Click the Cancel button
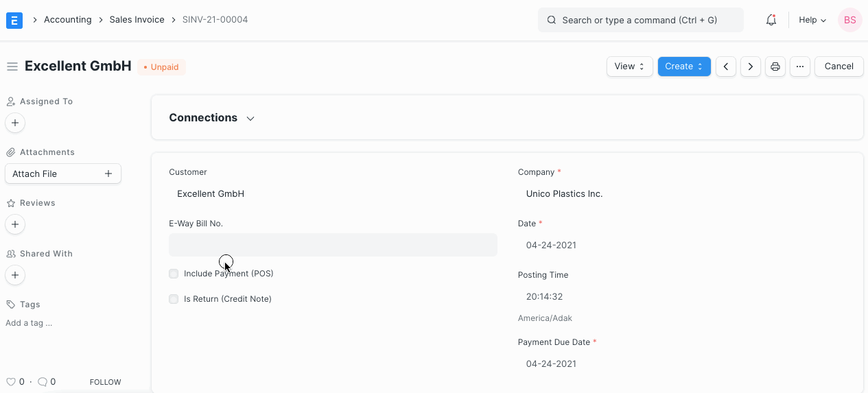 838,67
